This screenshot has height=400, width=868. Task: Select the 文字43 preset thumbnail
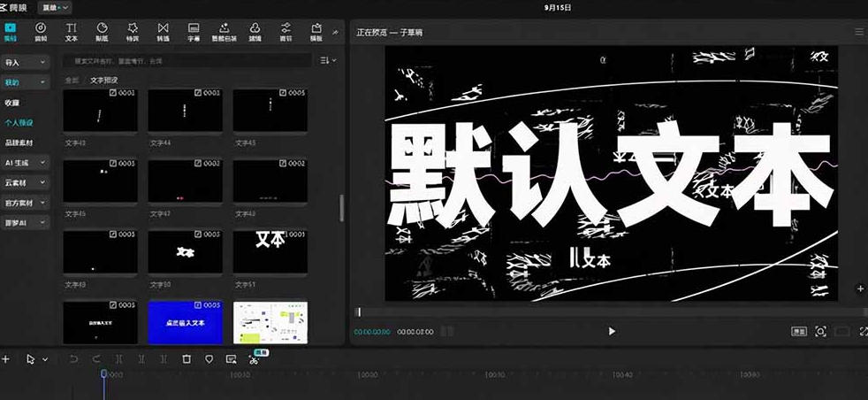[x=100, y=111]
